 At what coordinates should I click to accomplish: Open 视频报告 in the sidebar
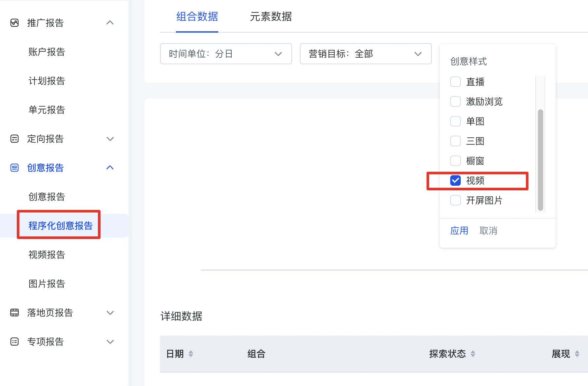point(47,255)
